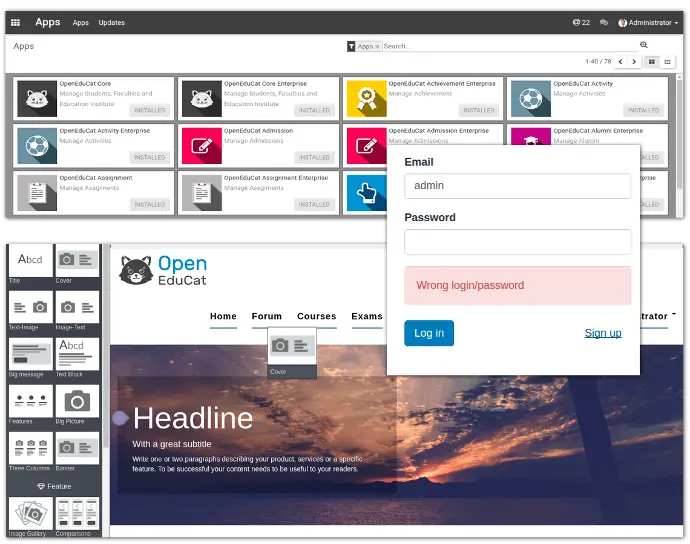This screenshot has height=544, width=690.
Task: Select the Image Gallery block
Action: 30,517
